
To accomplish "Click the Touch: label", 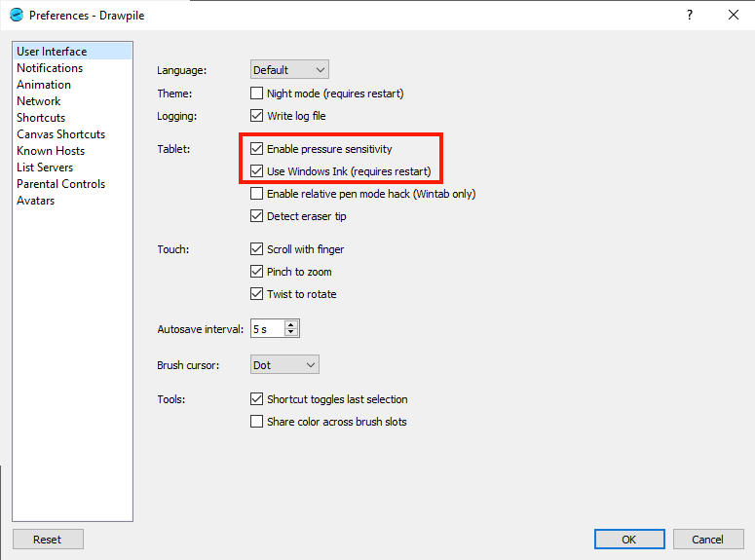I will point(173,249).
